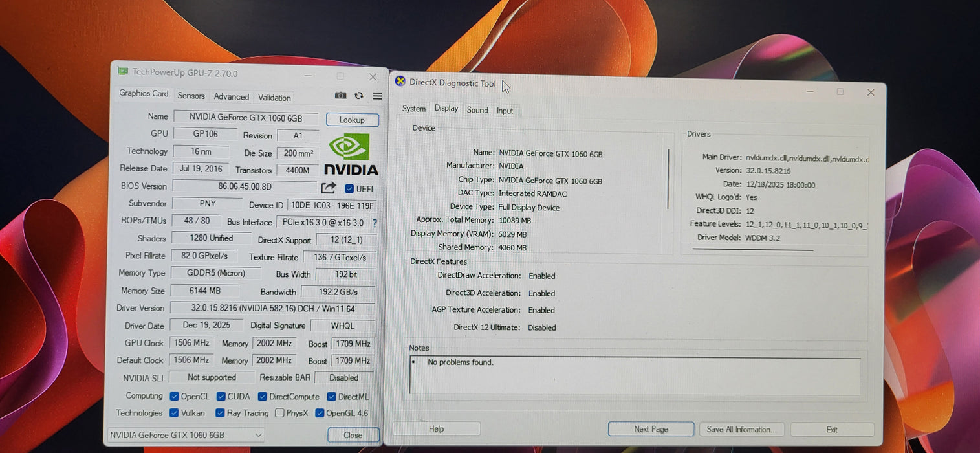
Task: Open the Input tab in DxDiag
Action: (x=505, y=111)
